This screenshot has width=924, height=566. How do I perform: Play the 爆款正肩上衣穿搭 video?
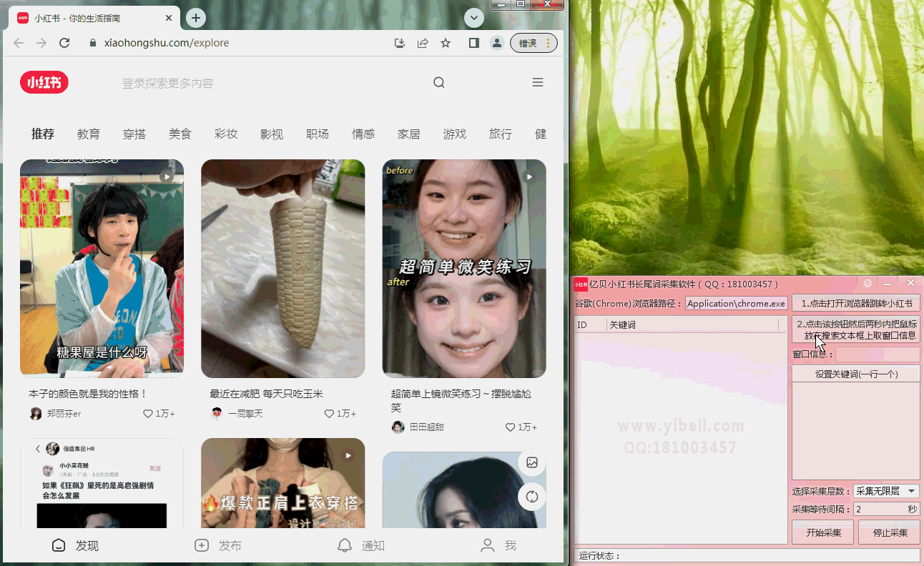(348, 455)
